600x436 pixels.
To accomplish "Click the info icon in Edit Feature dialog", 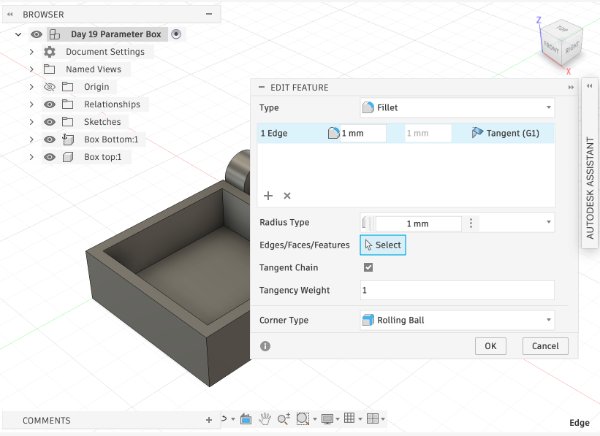I will 265,346.
